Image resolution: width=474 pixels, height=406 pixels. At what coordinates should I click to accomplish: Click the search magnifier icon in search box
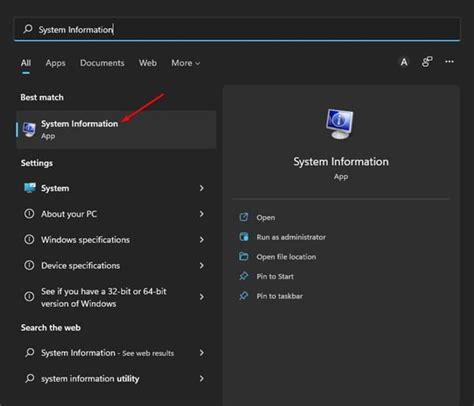tap(28, 29)
